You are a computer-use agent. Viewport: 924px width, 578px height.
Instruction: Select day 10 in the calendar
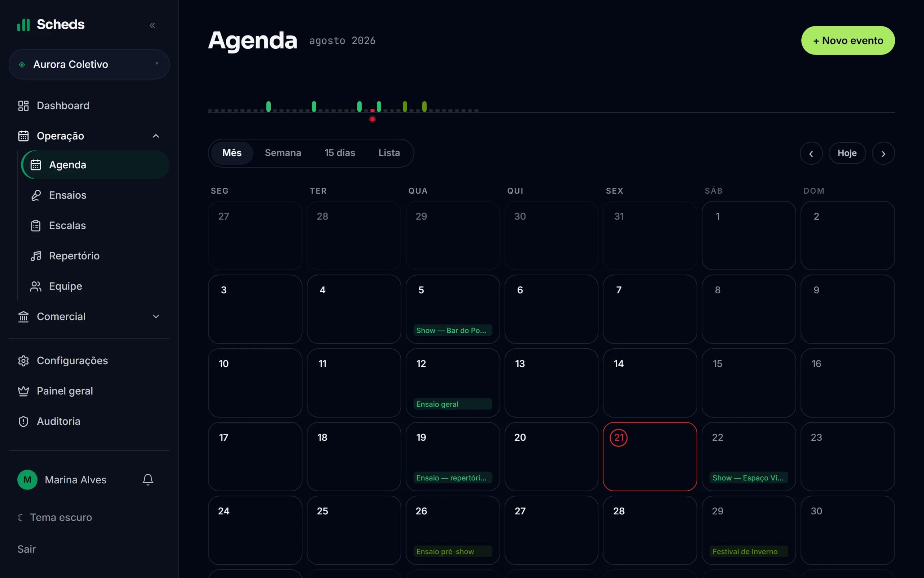[255, 383]
